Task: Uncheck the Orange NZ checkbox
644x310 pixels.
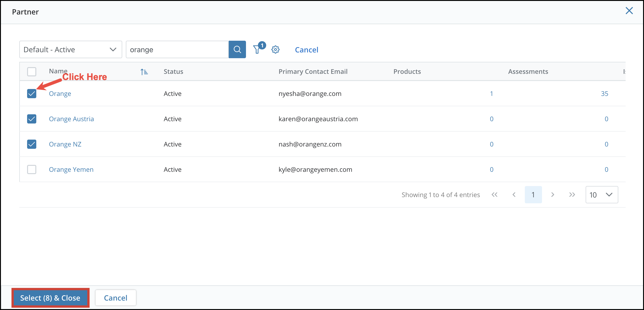Action: (x=31, y=144)
